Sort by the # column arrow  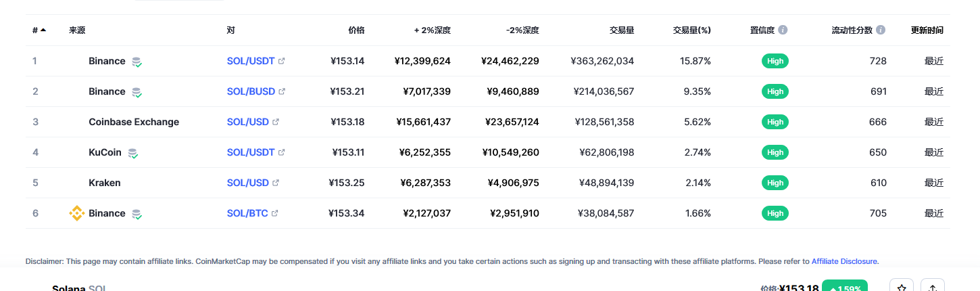click(x=43, y=30)
